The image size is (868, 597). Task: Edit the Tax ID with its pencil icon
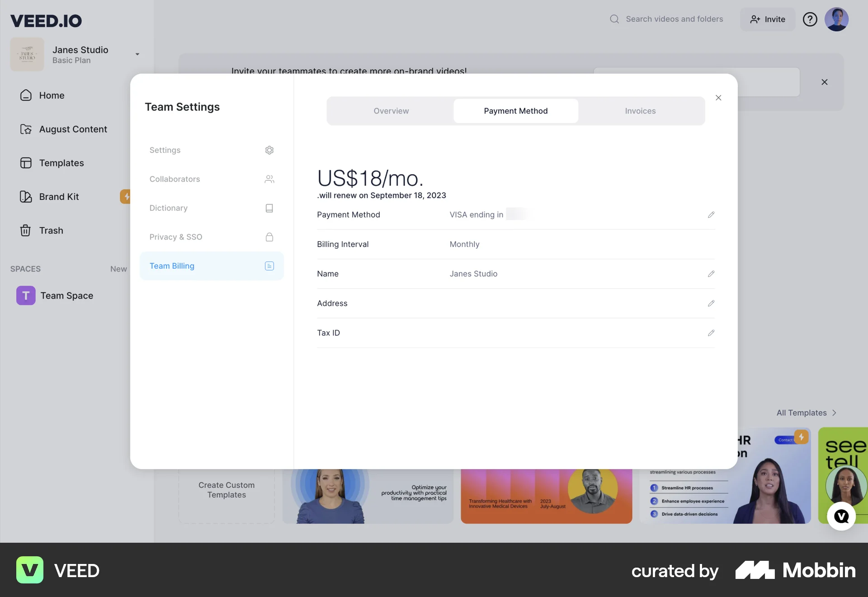[x=711, y=333]
